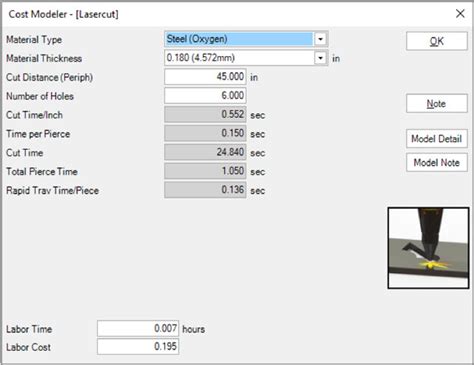
Task: Open the Model Note button
Action: pos(437,163)
